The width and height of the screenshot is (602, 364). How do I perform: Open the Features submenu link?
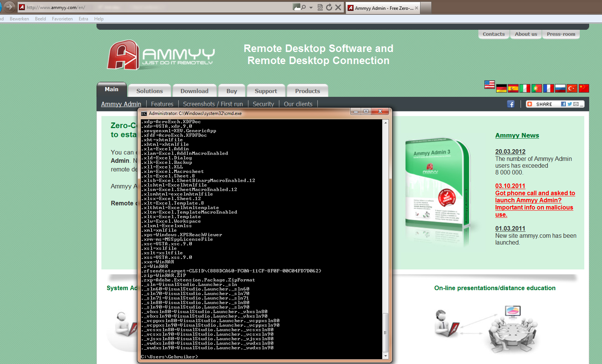coord(162,104)
